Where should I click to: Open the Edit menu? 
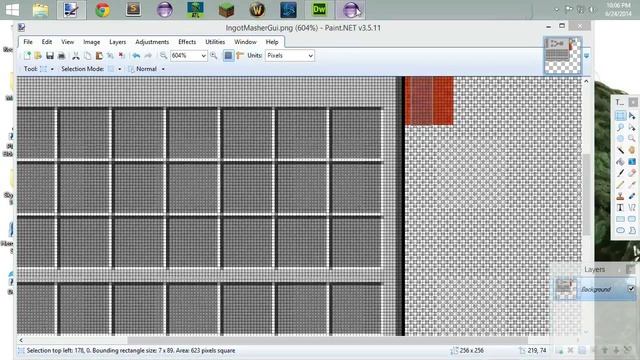[x=47, y=42]
